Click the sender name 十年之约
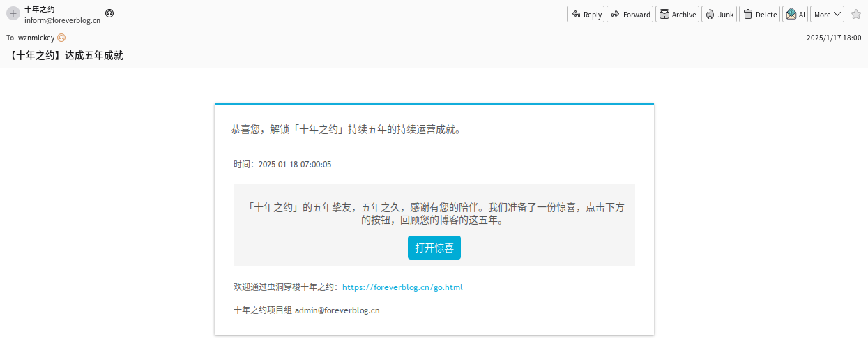The image size is (868, 346). 40,9
